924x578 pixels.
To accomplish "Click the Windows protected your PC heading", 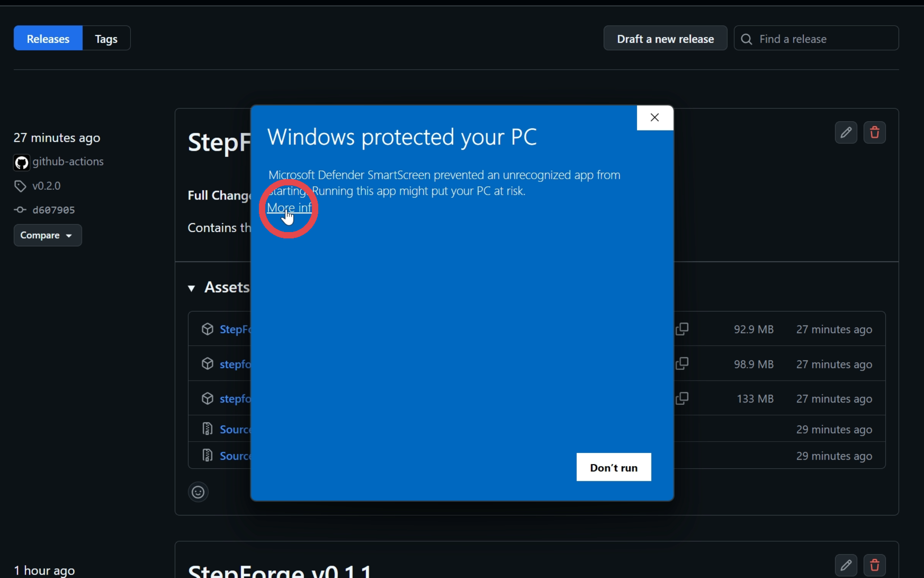I will 402,137.
